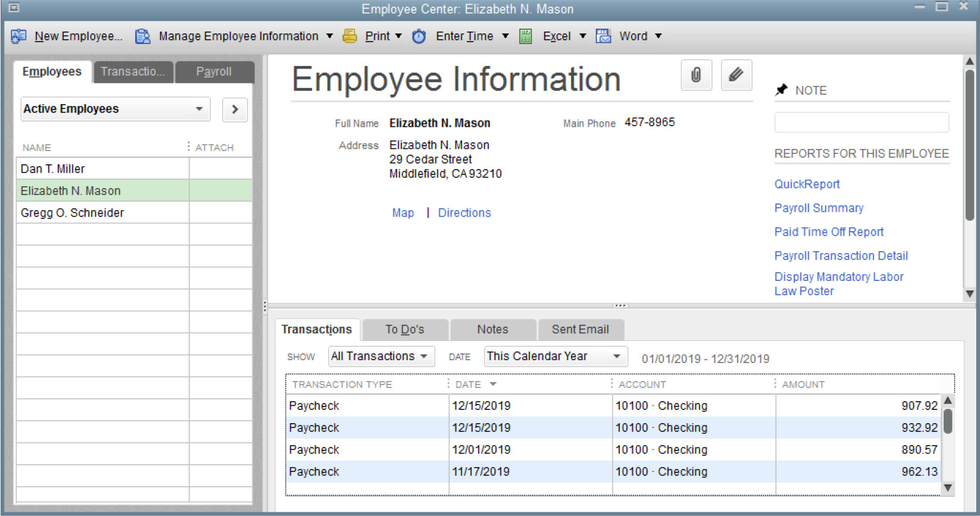
Task: Open the All Transactions show dropdown
Action: click(x=382, y=356)
